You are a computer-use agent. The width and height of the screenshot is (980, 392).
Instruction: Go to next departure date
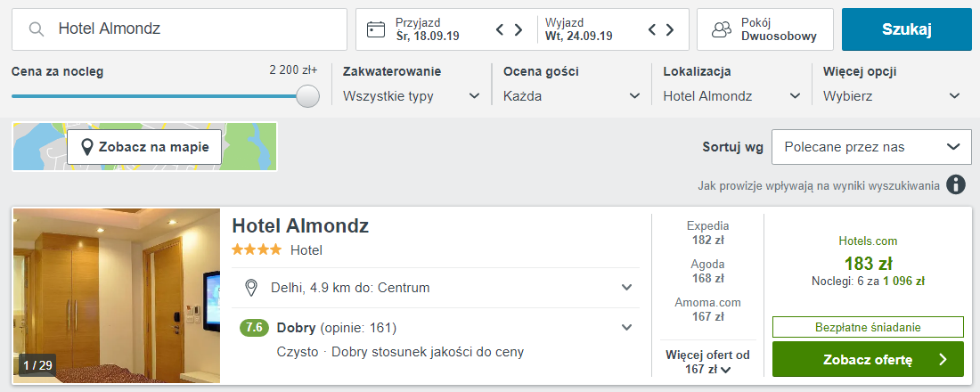pos(670,29)
